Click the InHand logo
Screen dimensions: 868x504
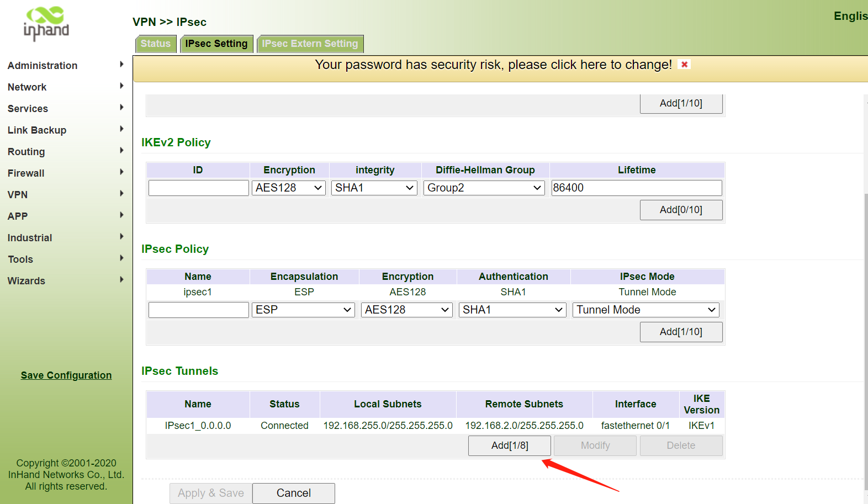46,24
